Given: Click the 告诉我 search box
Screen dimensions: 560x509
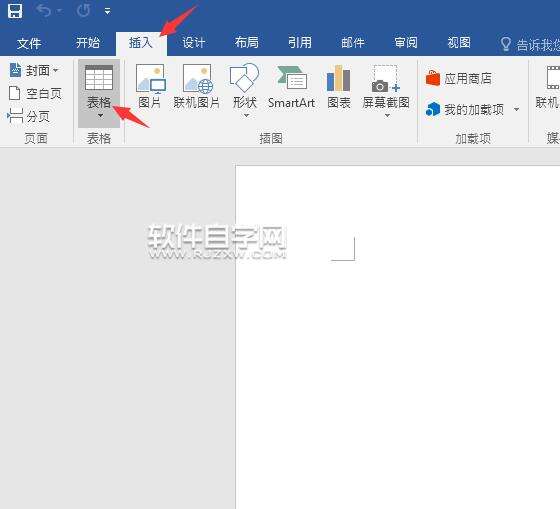Looking at the screenshot, I should click(x=529, y=44).
